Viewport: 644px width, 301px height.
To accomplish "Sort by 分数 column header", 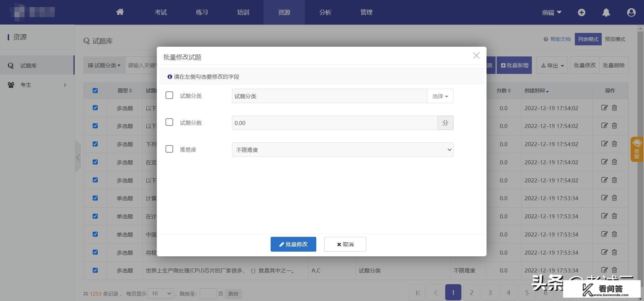I will pyautogui.click(x=503, y=90).
